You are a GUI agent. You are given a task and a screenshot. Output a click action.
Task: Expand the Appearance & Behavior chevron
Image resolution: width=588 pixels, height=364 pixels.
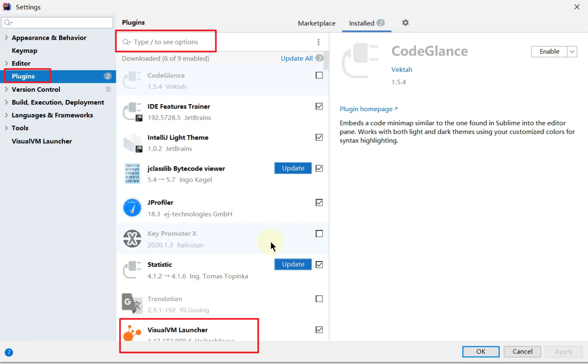click(6, 37)
